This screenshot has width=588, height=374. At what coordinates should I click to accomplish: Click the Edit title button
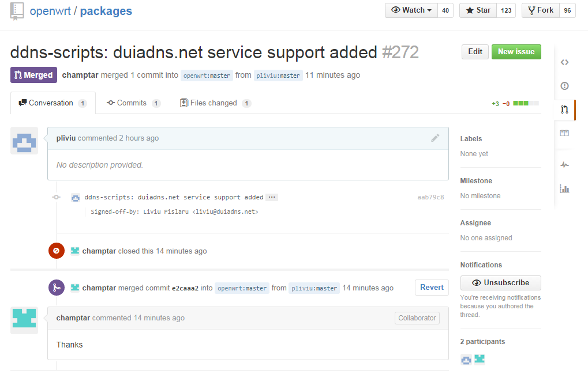click(475, 52)
